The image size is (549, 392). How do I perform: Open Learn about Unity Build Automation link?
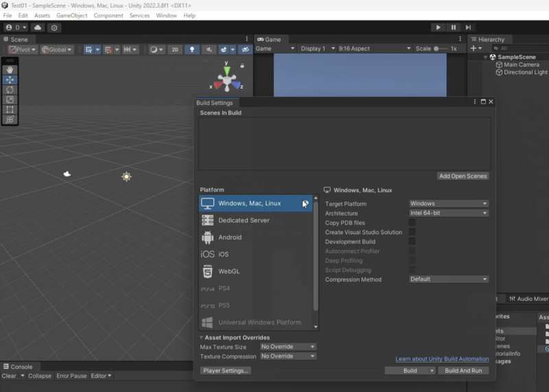click(442, 359)
